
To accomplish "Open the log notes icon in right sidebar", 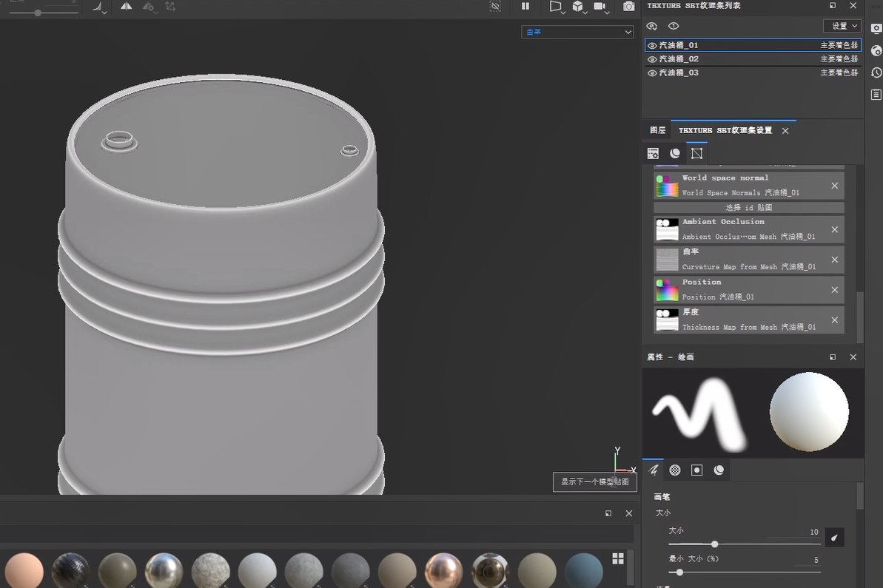I will [876, 95].
